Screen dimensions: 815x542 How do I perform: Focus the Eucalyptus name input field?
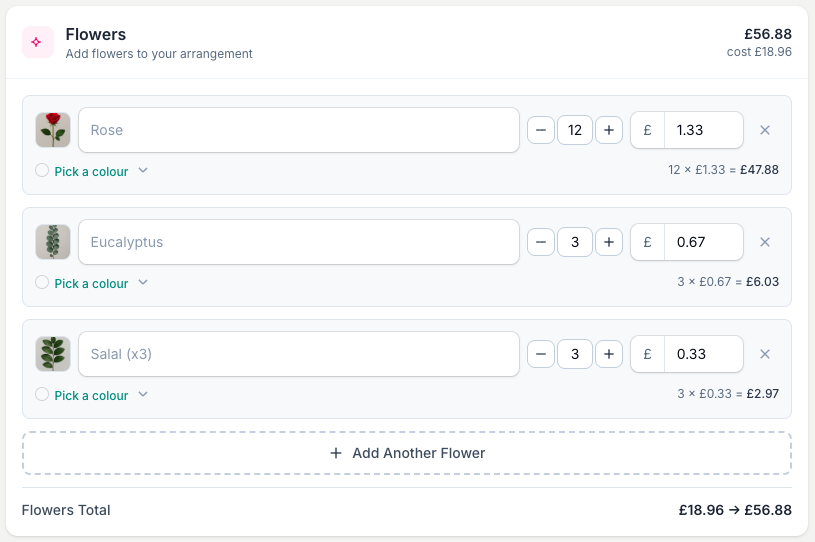[299, 242]
